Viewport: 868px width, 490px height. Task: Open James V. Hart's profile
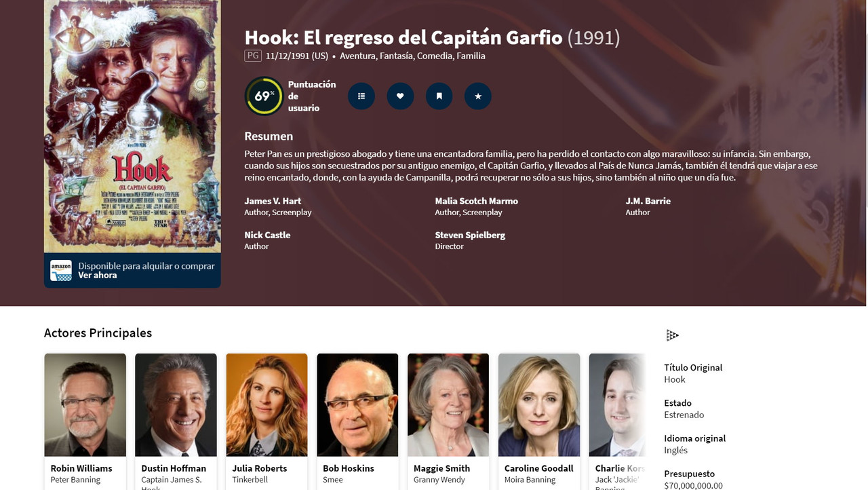(273, 201)
